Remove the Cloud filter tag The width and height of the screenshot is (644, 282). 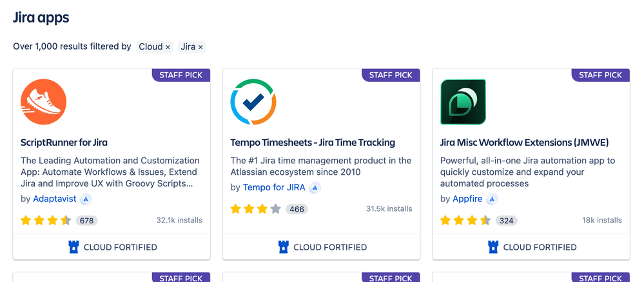coord(168,47)
